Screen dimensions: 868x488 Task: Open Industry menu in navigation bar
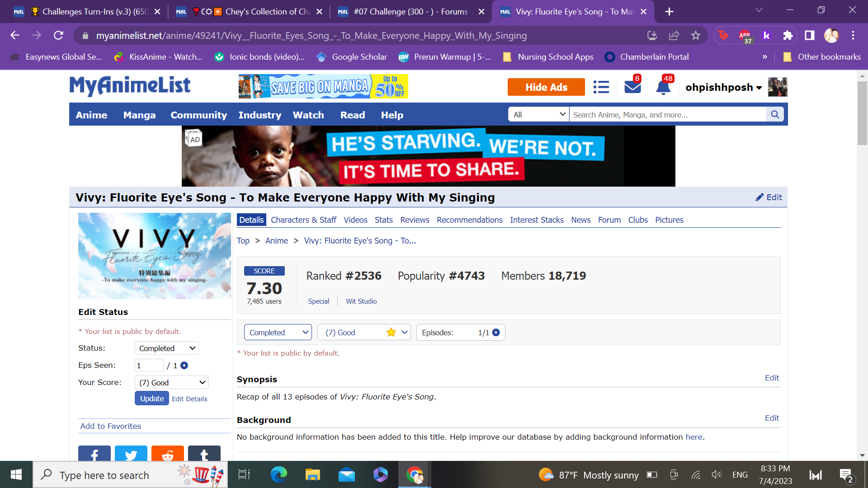coord(260,115)
